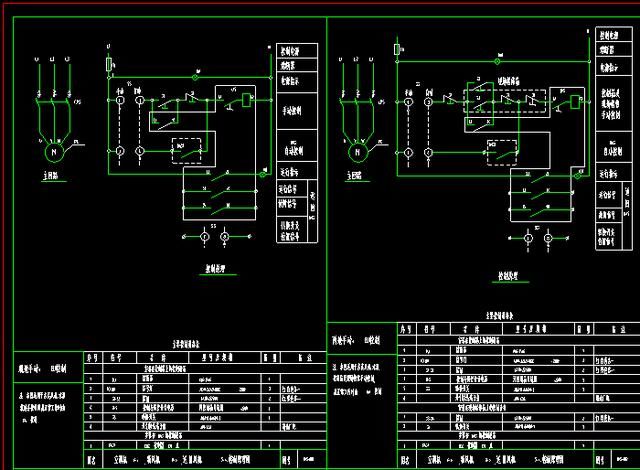
Task: Select the motor symbol in right diagram
Action: pos(358,152)
